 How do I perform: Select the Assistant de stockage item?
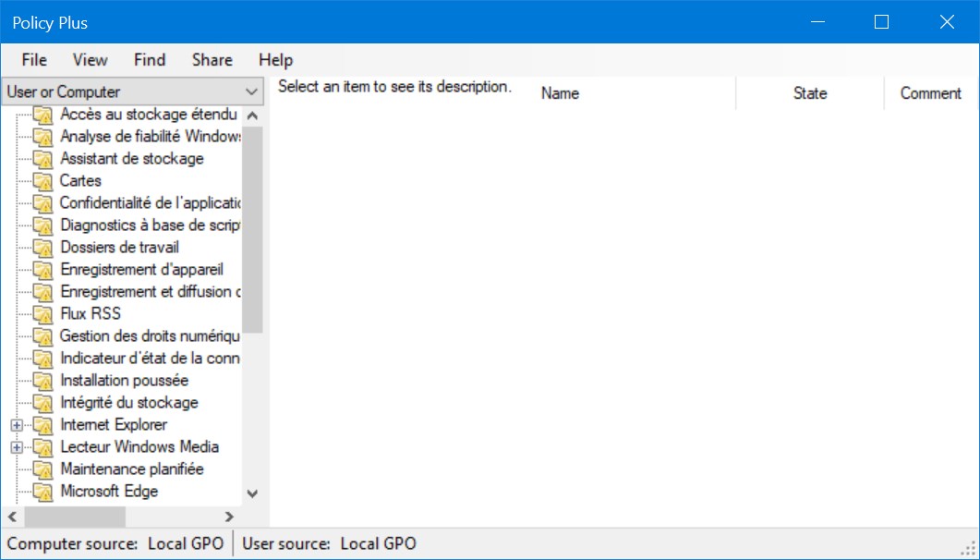pos(132,159)
